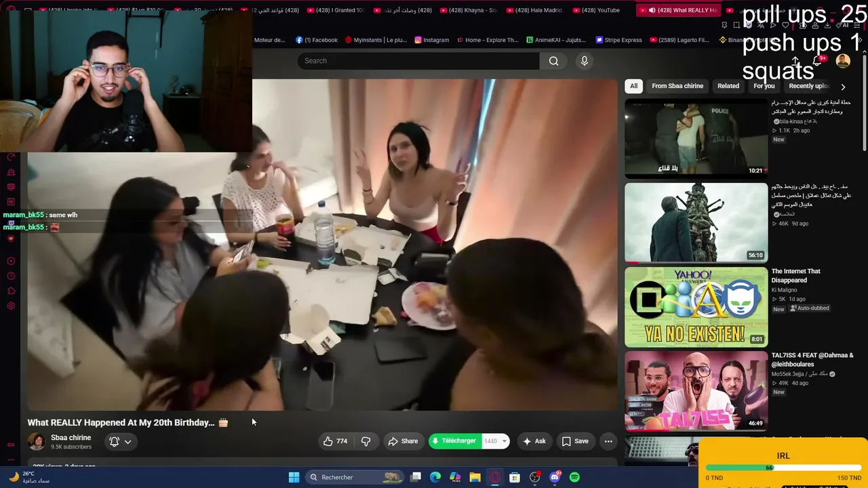Open subscription notification bell dropdown for Sbaa chirine
The image size is (868, 488).
click(121, 442)
